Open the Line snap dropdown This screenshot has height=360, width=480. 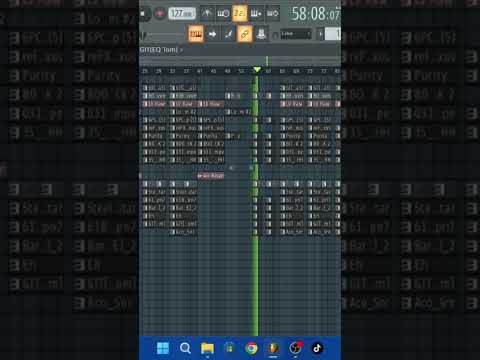[296, 34]
